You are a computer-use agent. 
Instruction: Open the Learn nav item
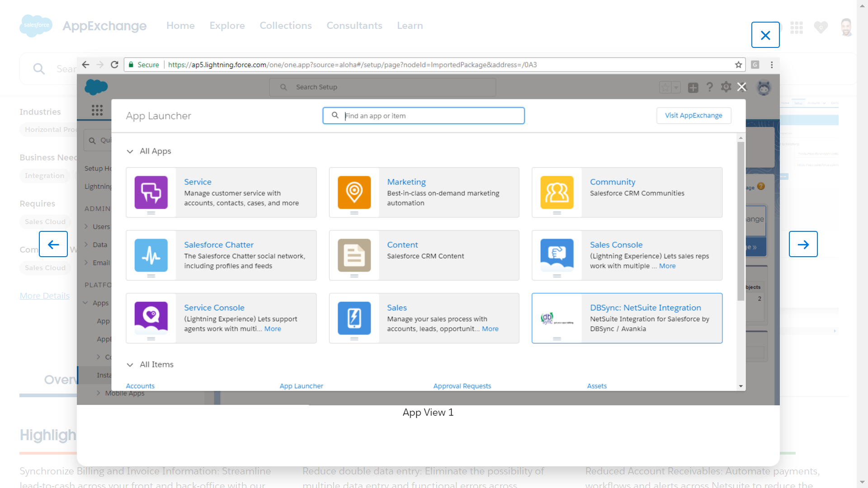[x=410, y=26]
